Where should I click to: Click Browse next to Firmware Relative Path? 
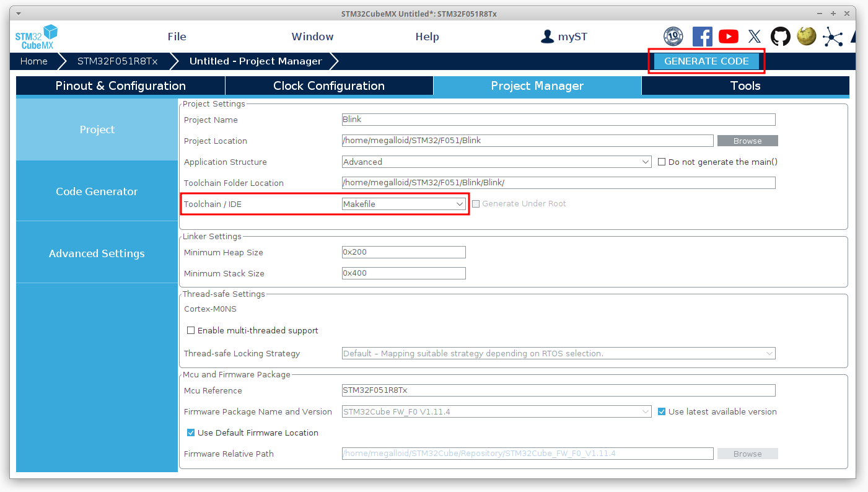pos(748,454)
